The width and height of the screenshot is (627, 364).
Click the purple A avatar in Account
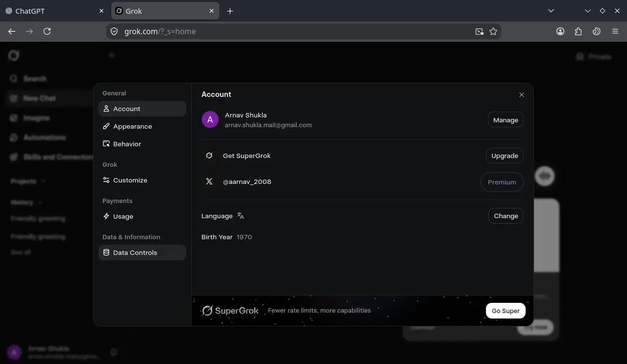pos(210,120)
